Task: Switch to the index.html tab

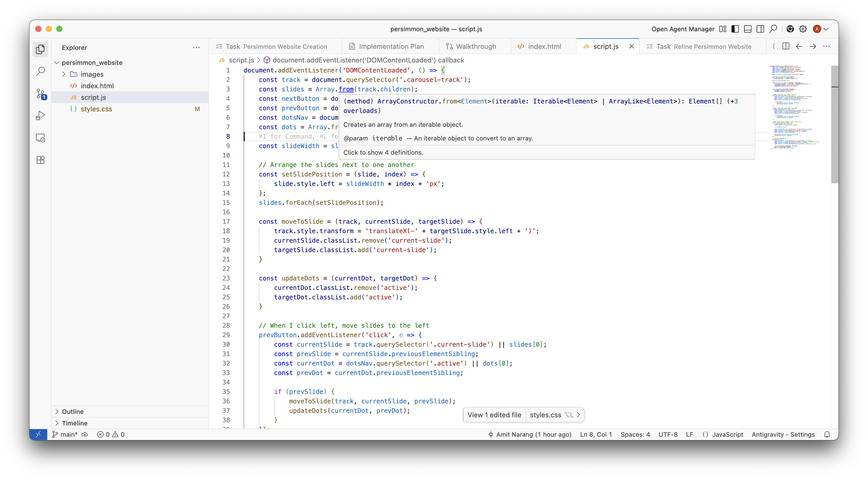Action: coord(544,46)
